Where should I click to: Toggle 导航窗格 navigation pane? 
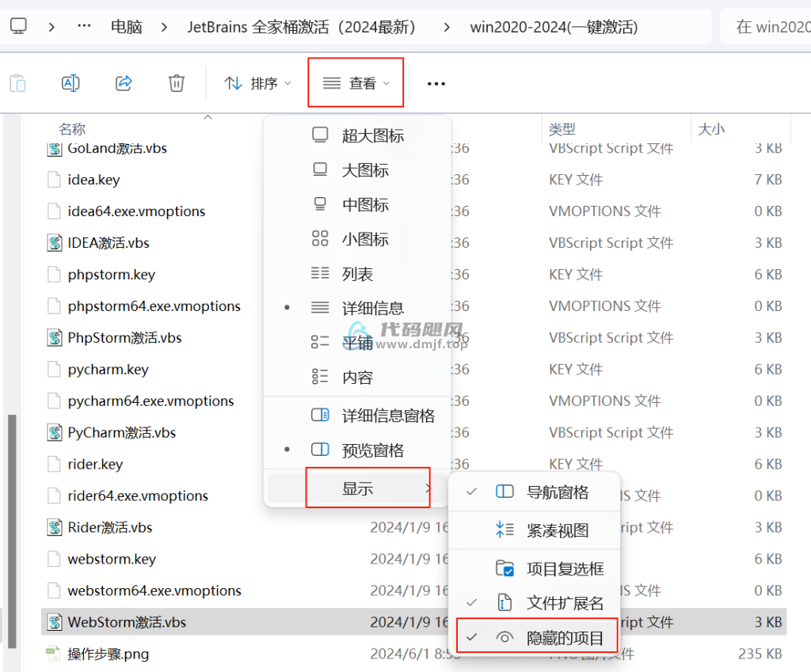[534, 492]
